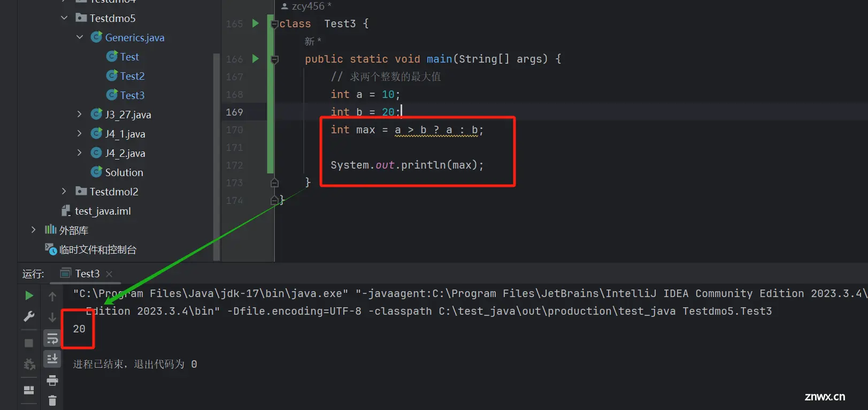Image resolution: width=868 pixels, height=410 pixels.
Task: Click the 运行 panel label
Action: pyautogui.click(x=33, y=274)
